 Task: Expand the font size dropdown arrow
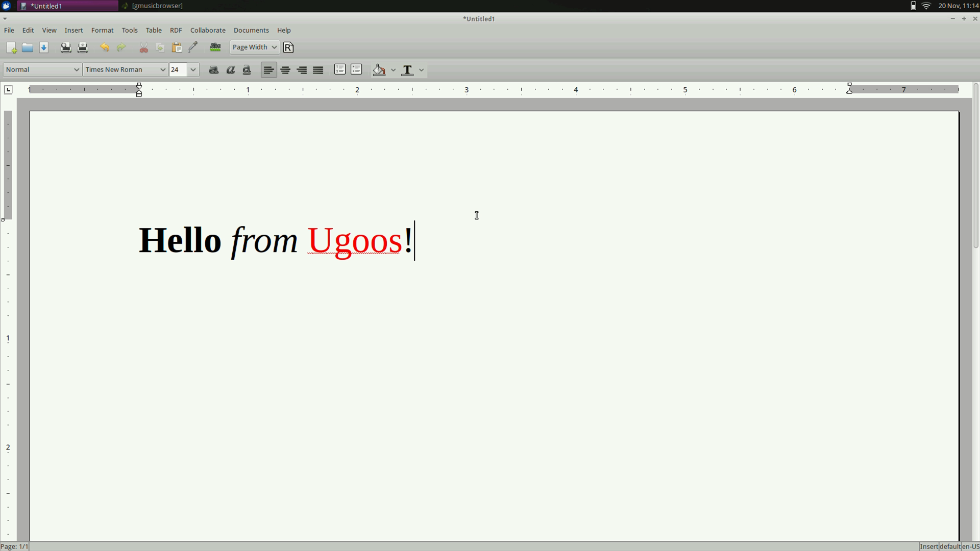[x=193, y=70]
